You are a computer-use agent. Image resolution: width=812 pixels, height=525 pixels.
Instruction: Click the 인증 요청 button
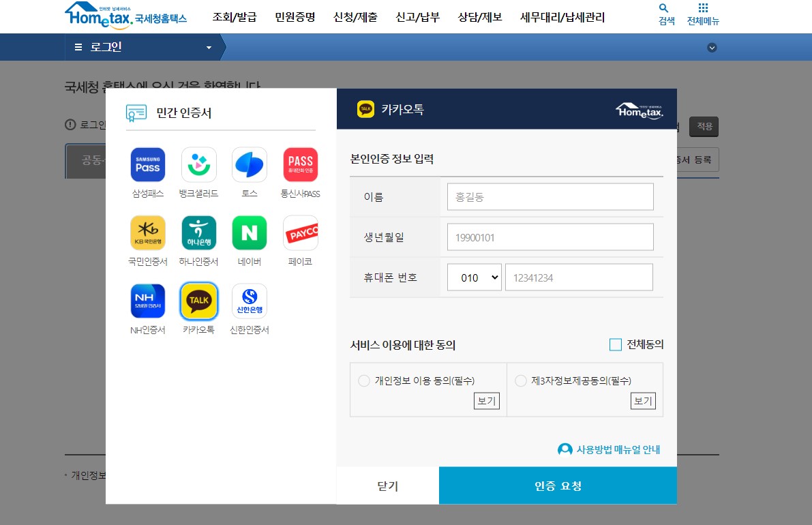pos(558,485)
